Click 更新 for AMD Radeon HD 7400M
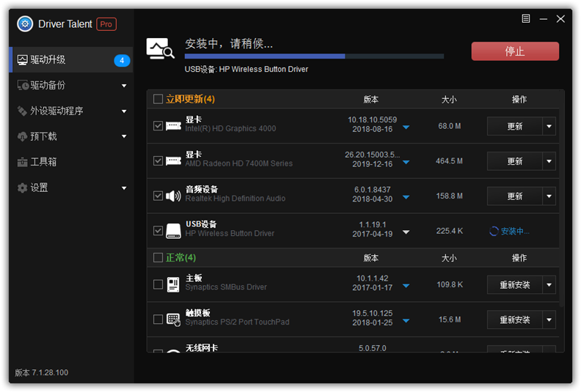This screenshot has width=581, height=392. point(515,161)
